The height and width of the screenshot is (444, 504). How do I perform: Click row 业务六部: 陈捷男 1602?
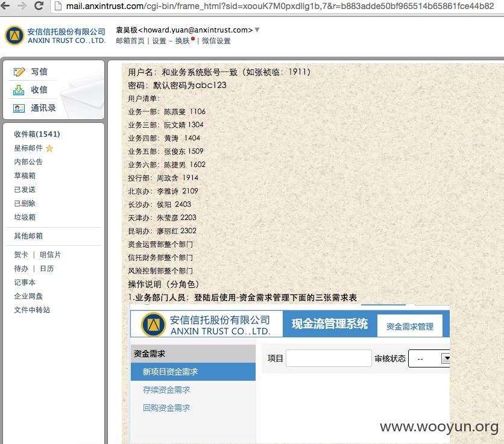[x=166, y=164]
